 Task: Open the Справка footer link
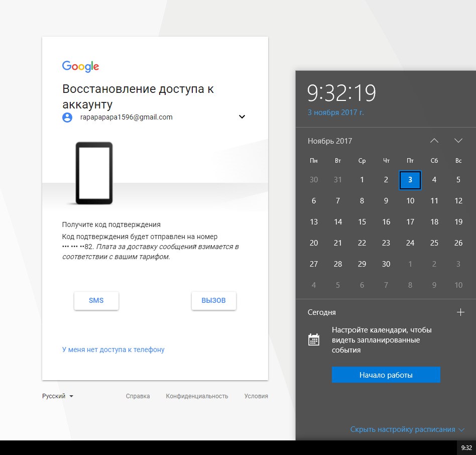[138, 396]
